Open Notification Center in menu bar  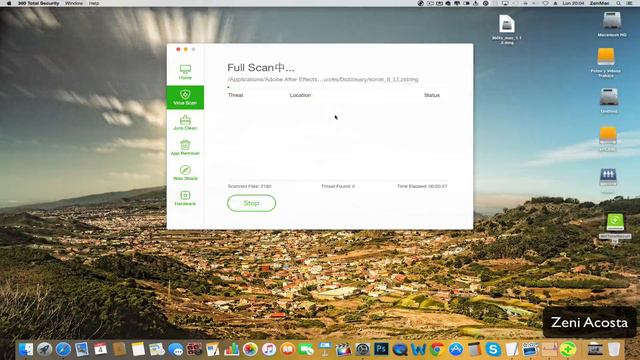pos(630,3)
